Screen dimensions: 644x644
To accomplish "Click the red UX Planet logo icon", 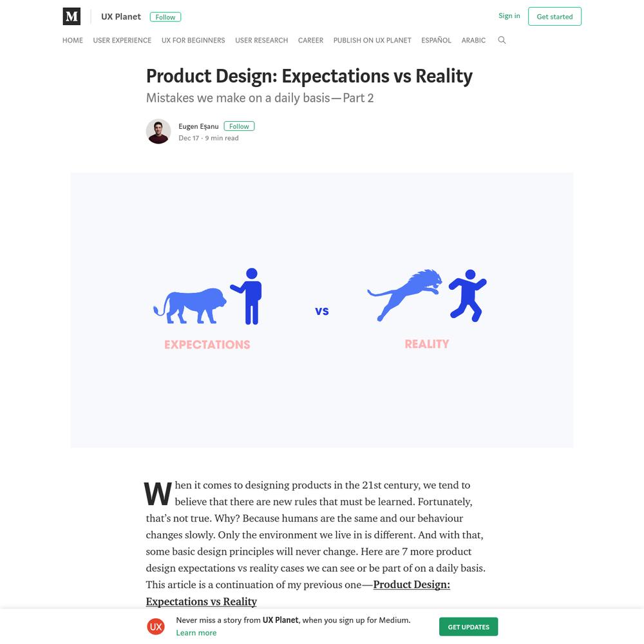I will pyautogui.click(x=156, y=627).
